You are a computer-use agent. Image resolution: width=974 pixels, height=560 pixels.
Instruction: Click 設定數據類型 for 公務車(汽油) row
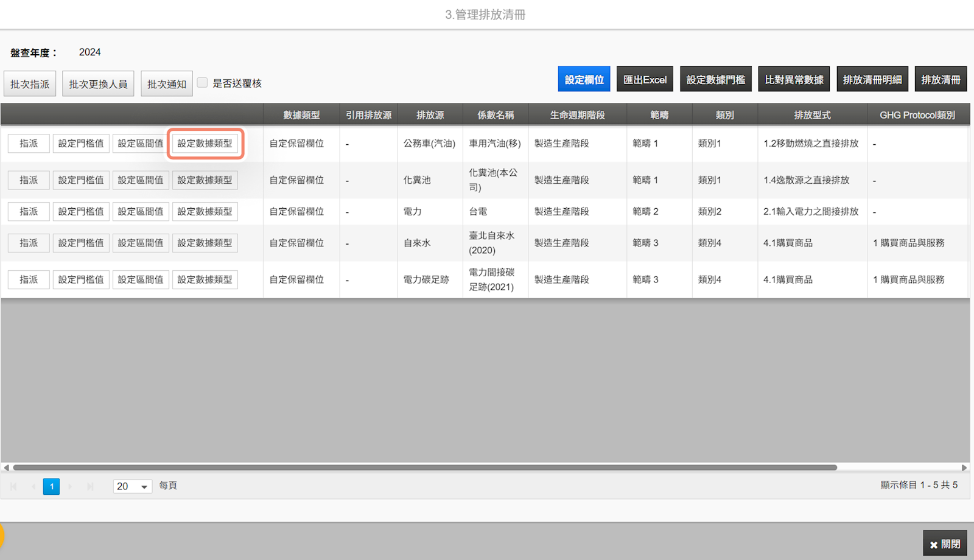point(205,144)
